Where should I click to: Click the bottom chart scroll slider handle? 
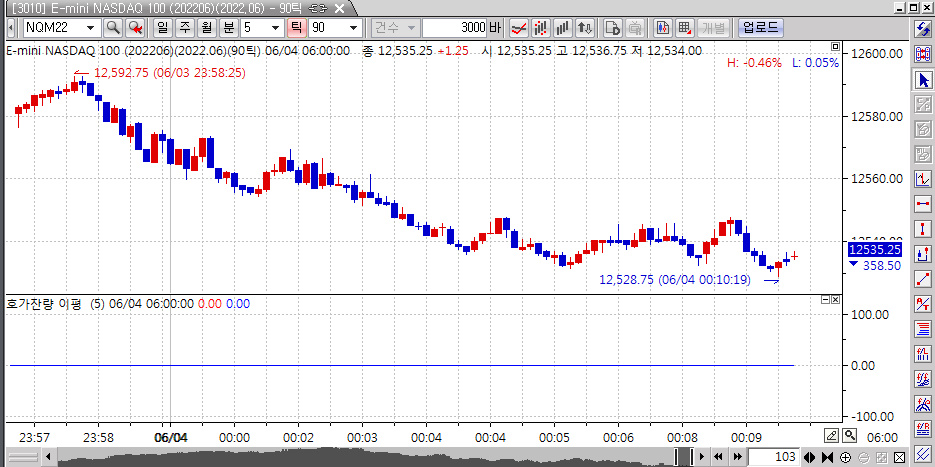point(683,457)
